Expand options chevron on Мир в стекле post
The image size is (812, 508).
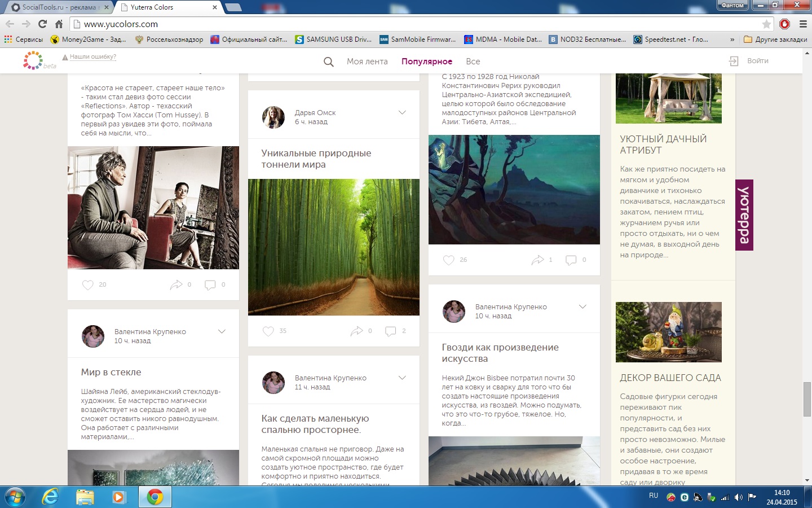[x=222, y=331]
